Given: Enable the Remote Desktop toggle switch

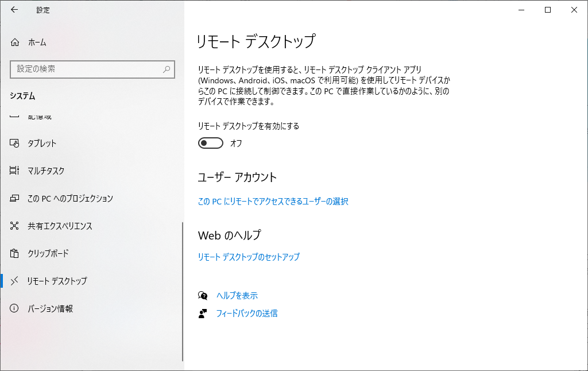Looking at the screenshot, I should click(210, 143).
